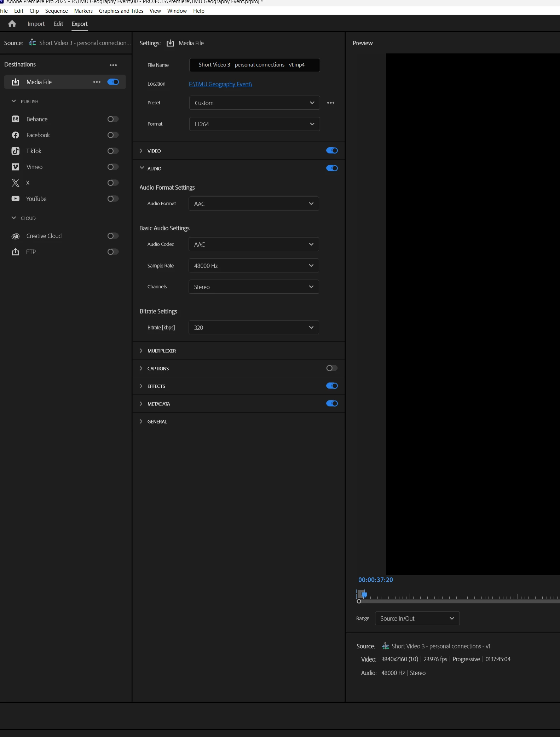
Task: Expand the EFFECTS section
Action: tap(141, 386)
